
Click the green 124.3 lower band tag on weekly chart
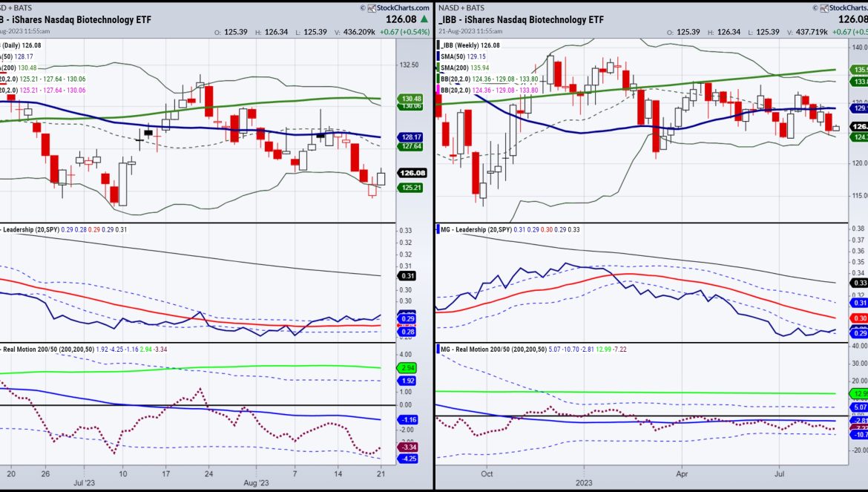tap(859, 137)
